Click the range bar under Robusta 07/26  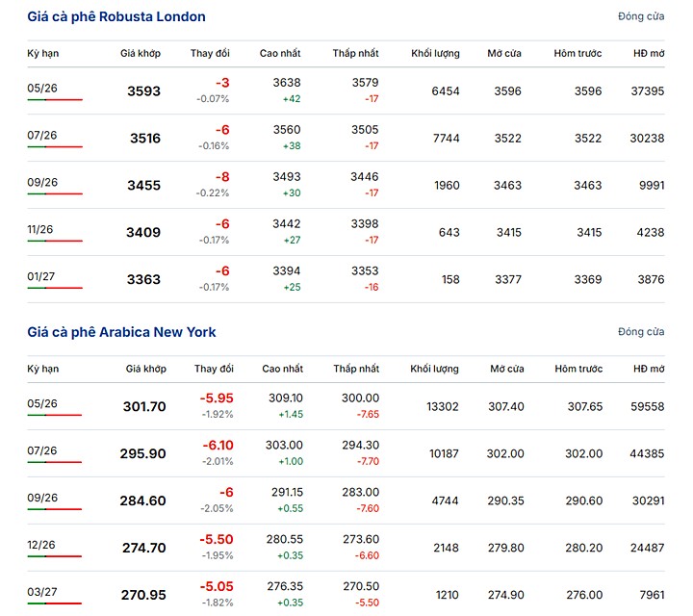click(x=55, y=147)
